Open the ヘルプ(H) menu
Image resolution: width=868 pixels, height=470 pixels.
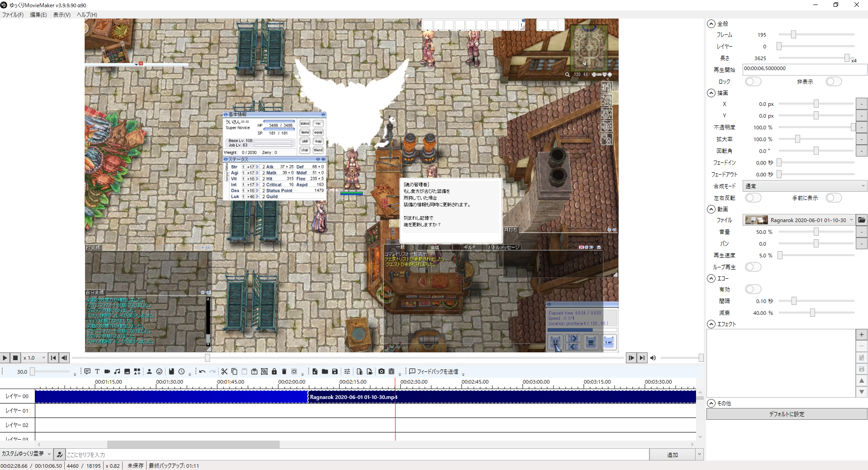87,14
